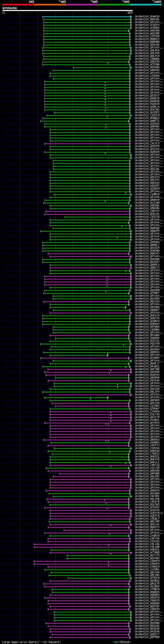Image resolution: width=164 pixels, height=644 pixels.
Task: Open hit UniRef100_A8NT71
Action: point(147,121)
